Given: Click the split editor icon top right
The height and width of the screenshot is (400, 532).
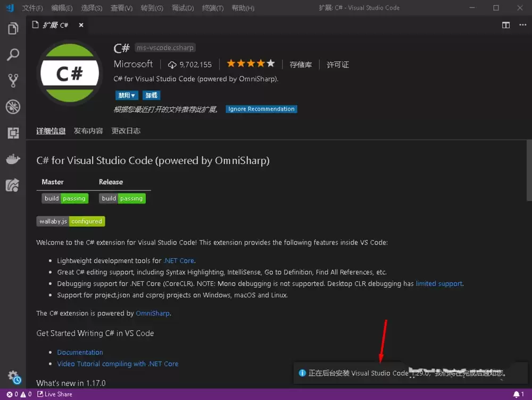Looking at the screenshot, I should tap(505, 25).
